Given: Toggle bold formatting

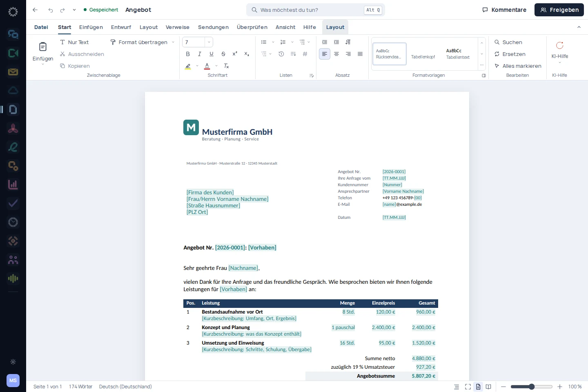Looking at the screenshot, I should 188,54.
